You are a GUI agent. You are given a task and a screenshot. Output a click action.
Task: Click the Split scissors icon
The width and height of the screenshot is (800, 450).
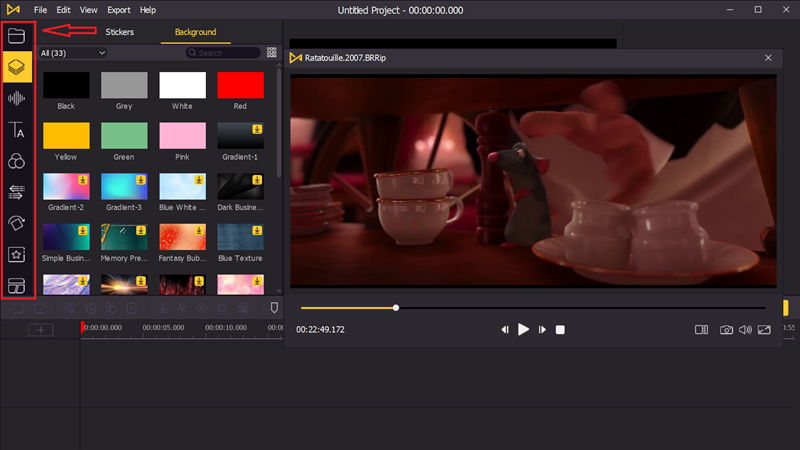[163, 308]
